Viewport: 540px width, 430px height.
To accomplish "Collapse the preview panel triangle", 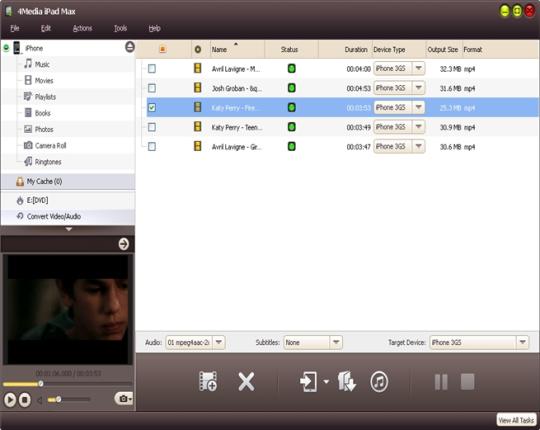I will click(x=69, y=229).
